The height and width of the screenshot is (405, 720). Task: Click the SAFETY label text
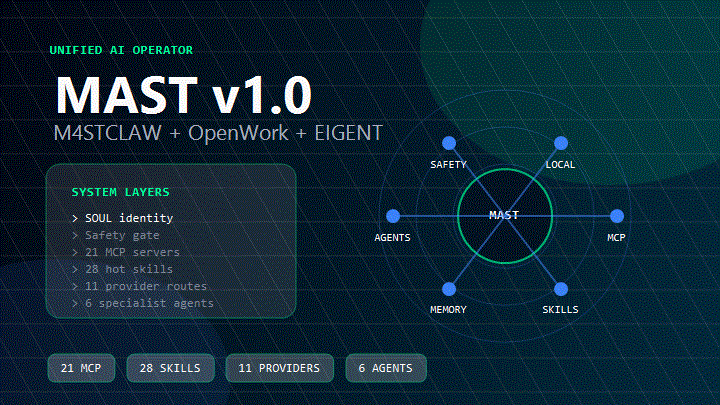click(x=448, y=164)
